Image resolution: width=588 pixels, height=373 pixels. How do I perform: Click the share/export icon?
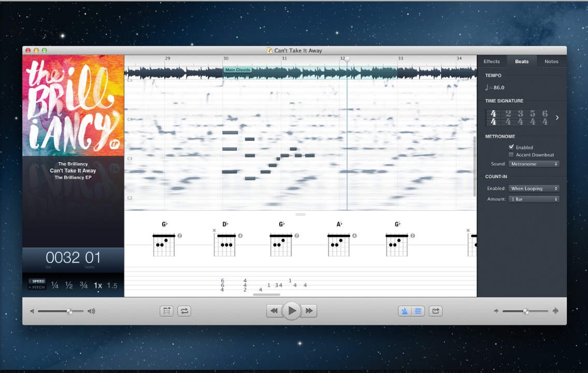coord(435,311)
